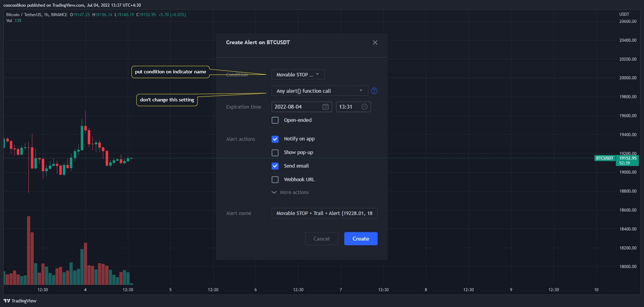The image size is (644, 307).
Task: Click the Bitcoin / TetherUS symbol title
Action: point(24,15)
